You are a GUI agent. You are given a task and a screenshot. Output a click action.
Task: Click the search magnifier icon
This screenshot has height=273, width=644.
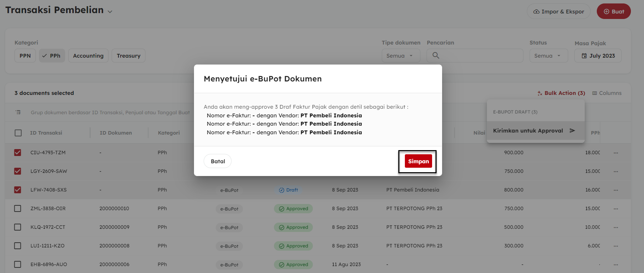[436, 56]
